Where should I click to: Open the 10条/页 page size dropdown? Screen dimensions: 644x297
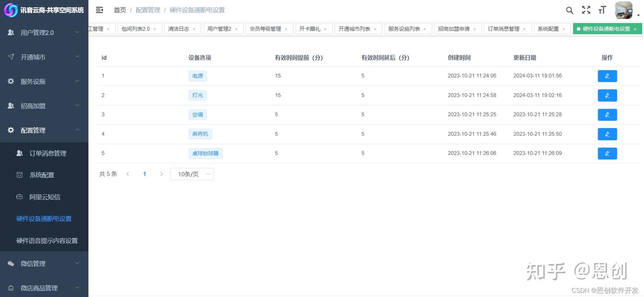coord(192,174)
